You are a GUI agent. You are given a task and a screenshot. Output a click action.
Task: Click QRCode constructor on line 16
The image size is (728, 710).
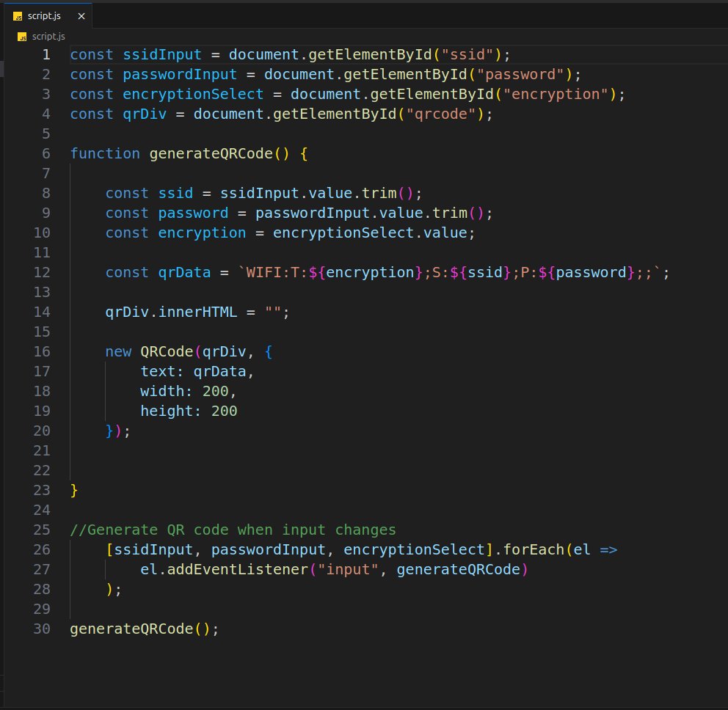tap(167, 352)
